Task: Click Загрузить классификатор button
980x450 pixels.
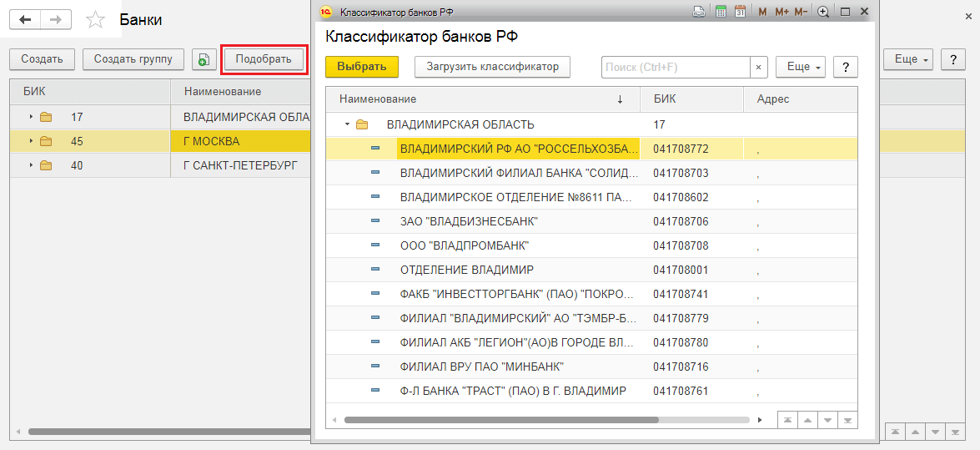Action: 492,67
